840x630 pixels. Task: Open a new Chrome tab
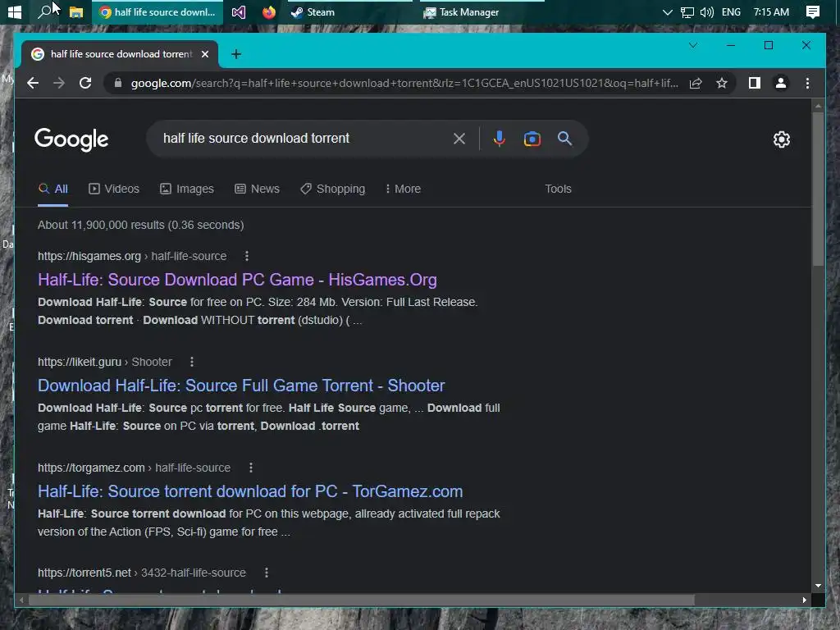pyautogui.click(x=235, y=54)
